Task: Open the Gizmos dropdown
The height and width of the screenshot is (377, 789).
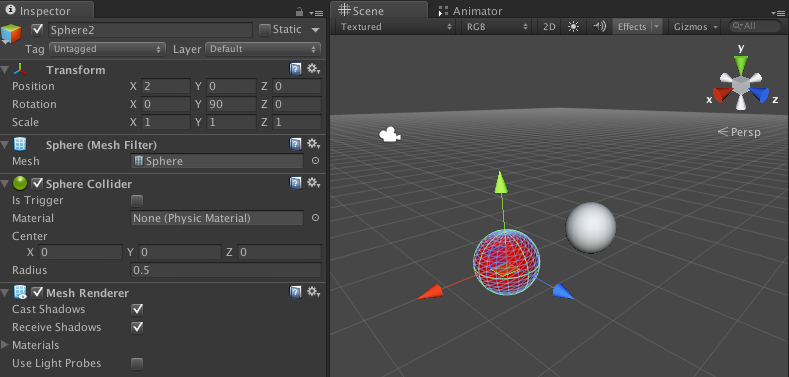Action: point(695,27)
